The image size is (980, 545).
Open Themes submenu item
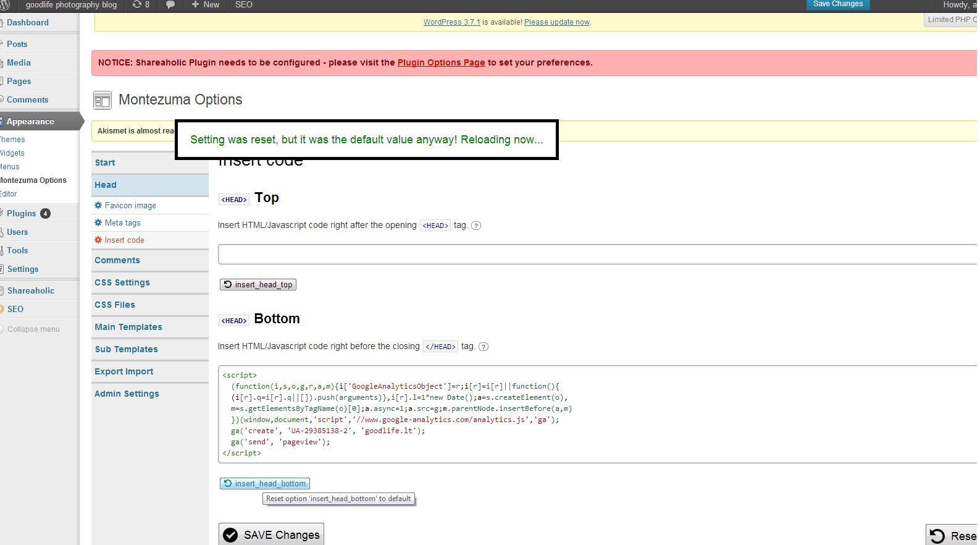coord(12,140)
